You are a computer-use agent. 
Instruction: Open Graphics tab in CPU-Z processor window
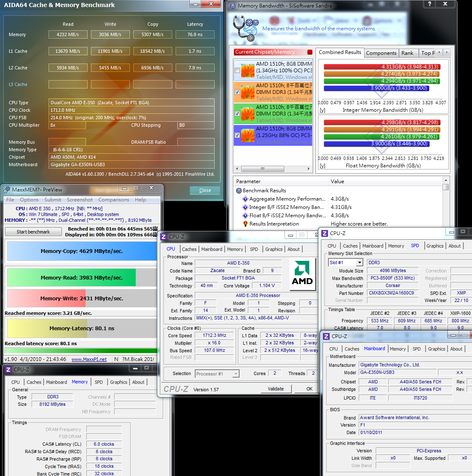[274, 249]
